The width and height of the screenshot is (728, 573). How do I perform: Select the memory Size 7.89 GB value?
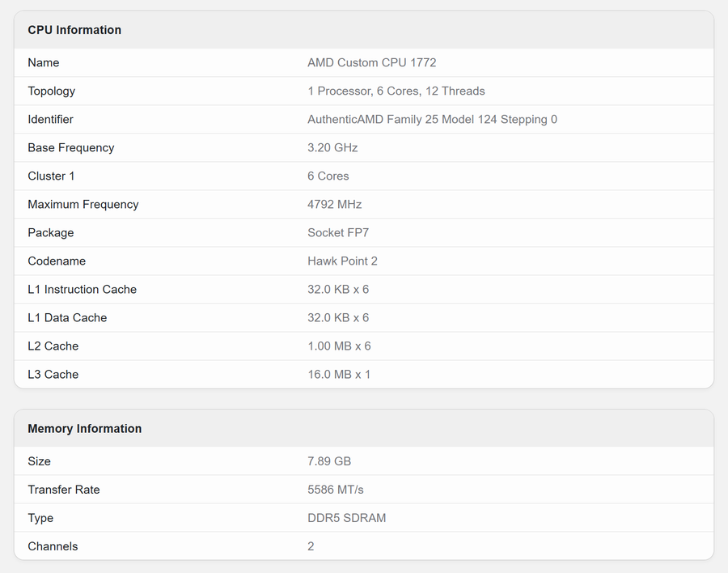point(329,461)
